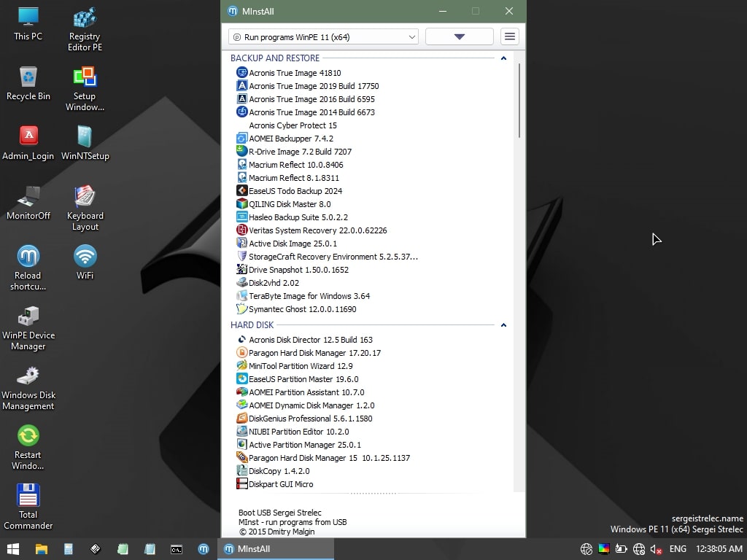Select Paragon Hard Disk Manager 15 entry
The height and width of the screenshot is (560, 747).
pyautogui.click(x=329, y=458)
